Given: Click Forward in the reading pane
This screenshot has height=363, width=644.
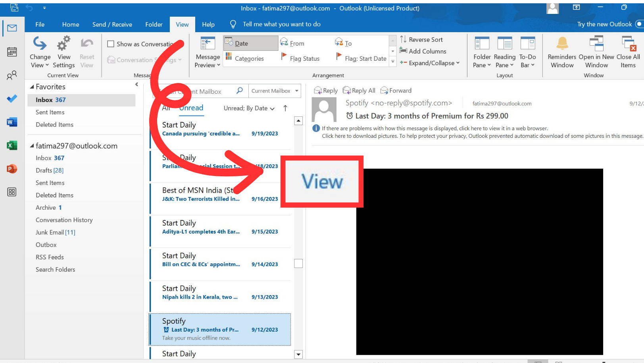Looking at the screenshot, I should coord(396,91).
